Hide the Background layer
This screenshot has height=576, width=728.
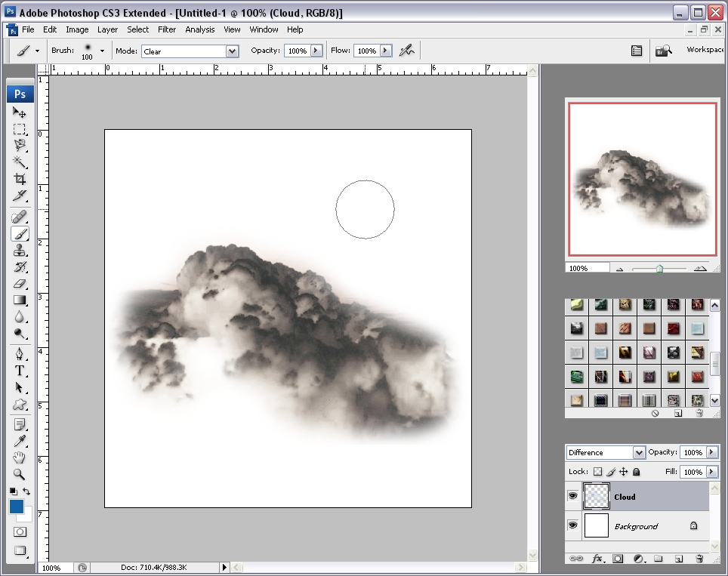click(573, 525)
